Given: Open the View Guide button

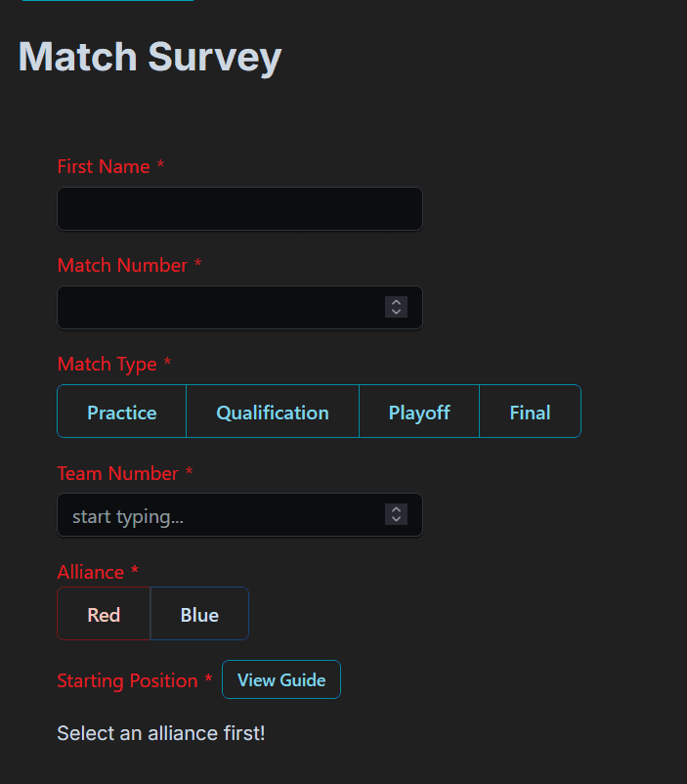Looking at the screenshot, I should point(281,679).
